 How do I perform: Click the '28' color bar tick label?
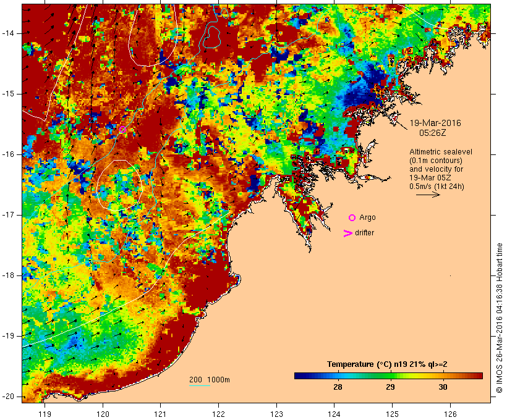(338, 387)
